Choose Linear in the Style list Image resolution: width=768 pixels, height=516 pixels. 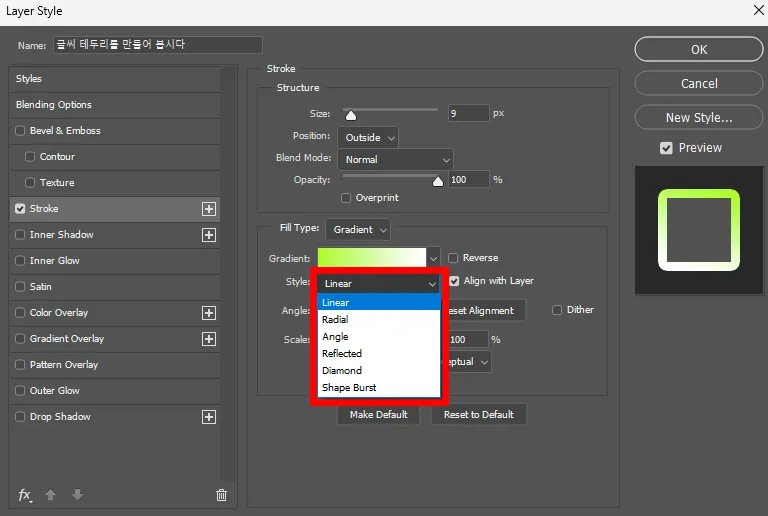click(380, 303)
